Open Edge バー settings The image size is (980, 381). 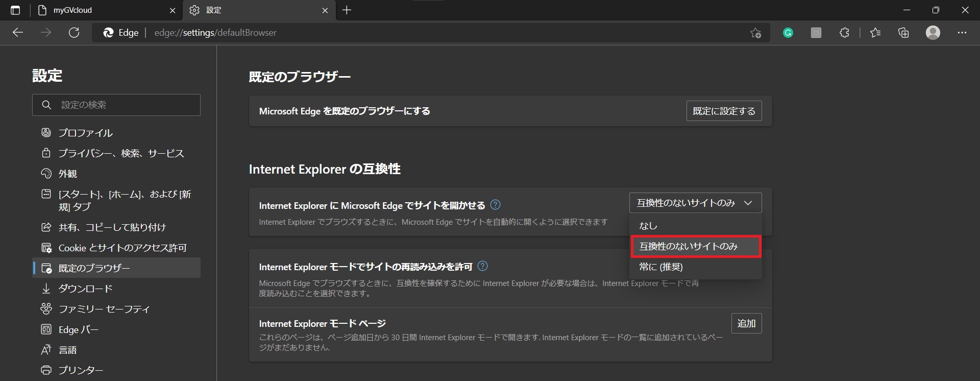pos(116,329)
